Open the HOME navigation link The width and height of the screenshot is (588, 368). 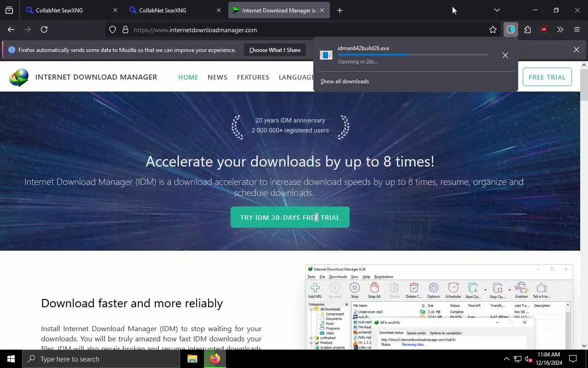point(188,77)
